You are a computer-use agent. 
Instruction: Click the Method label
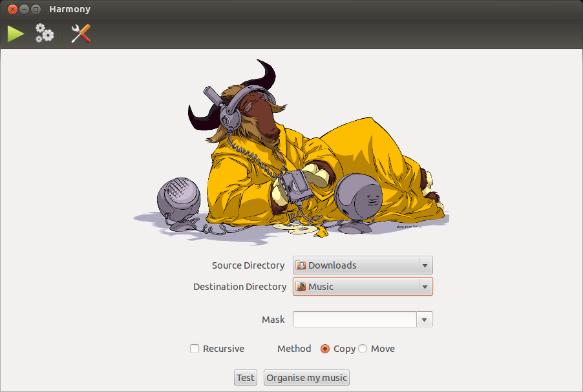click(294, 349)
